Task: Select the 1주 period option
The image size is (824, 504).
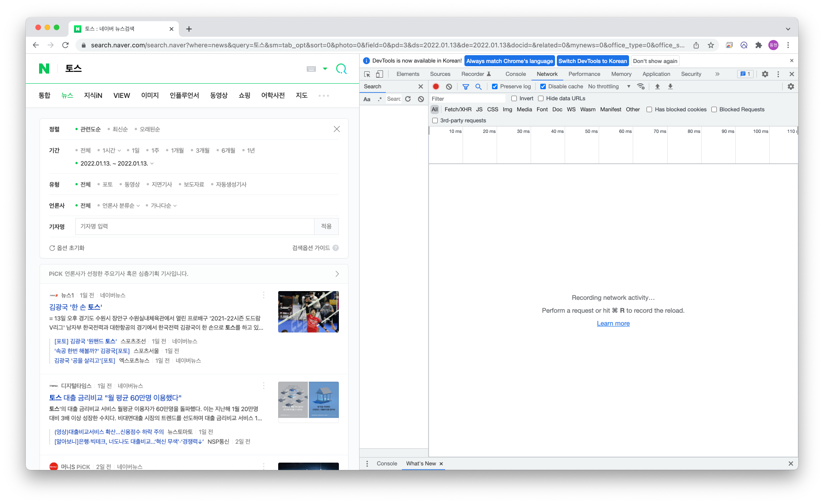Action: tap(155, 150)
